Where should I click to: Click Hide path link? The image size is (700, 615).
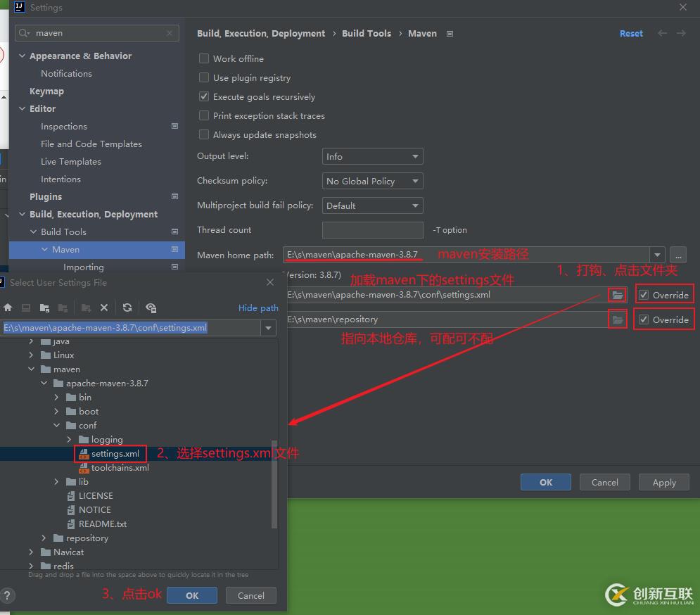[258, 307]
